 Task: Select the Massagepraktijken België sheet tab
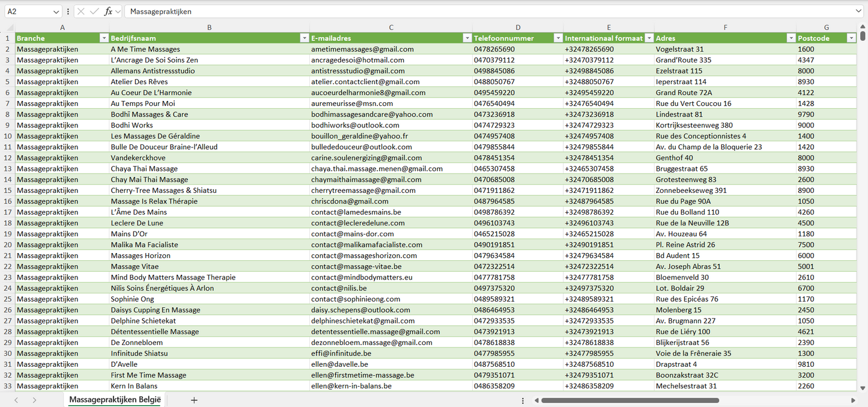(115, 400)
